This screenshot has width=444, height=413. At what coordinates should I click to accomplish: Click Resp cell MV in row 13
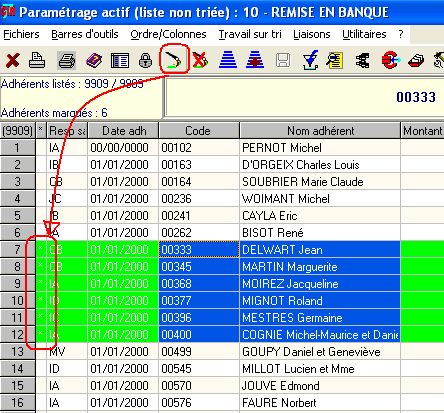coord(67,352)
